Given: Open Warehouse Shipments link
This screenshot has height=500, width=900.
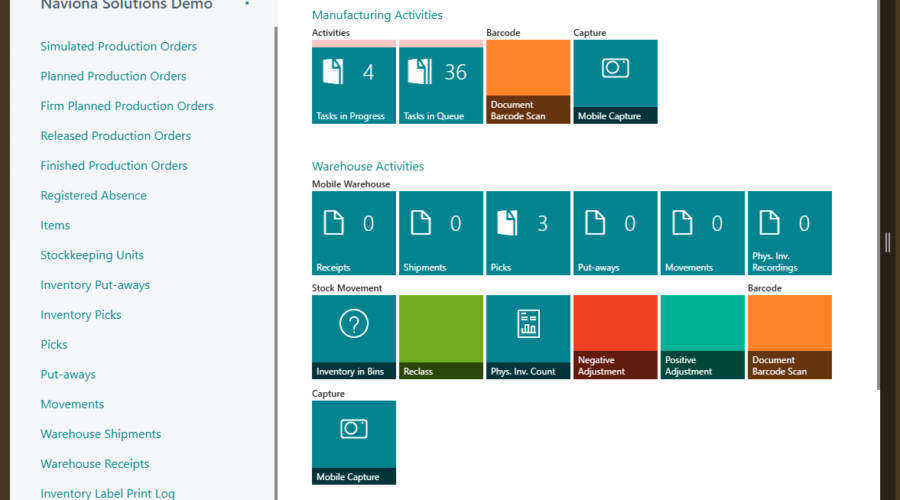Looking at the screenshot, I should click(100, 435).
